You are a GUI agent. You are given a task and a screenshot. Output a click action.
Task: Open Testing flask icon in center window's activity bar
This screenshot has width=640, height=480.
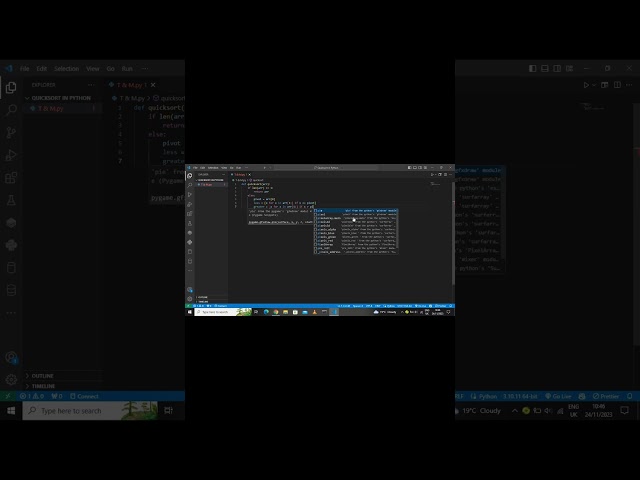(x=189, y=223)
